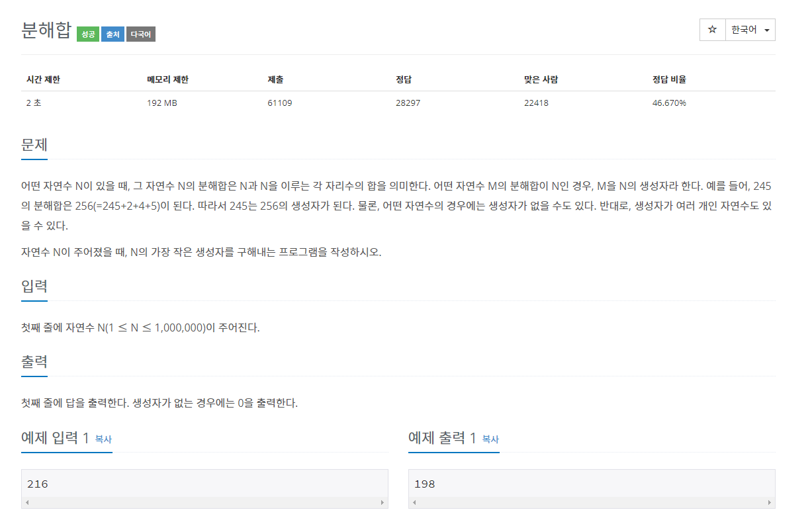812x526 pixels.
Task: Click the 시간 제한 column header
Action: point(44,79)
